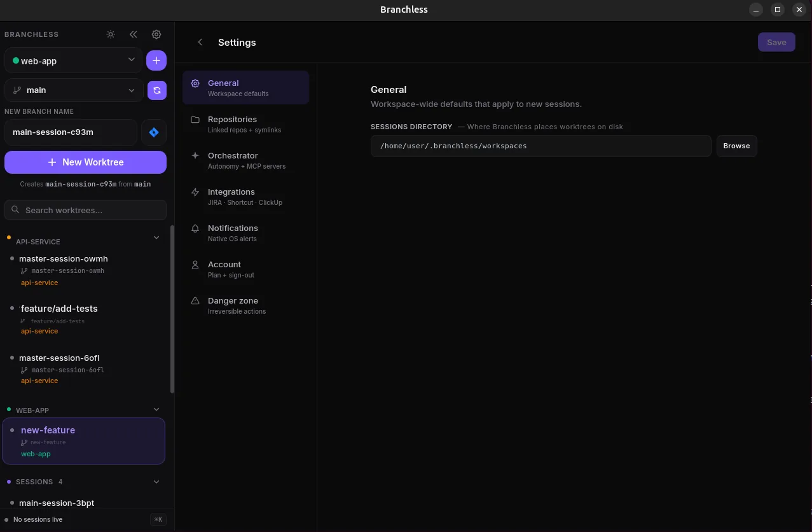
Task: Select the master-session-owmh worktree
Action: tap(85, 270)
